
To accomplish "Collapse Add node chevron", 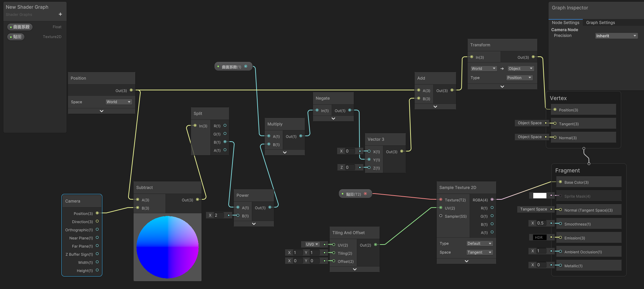I will (435, 107).
